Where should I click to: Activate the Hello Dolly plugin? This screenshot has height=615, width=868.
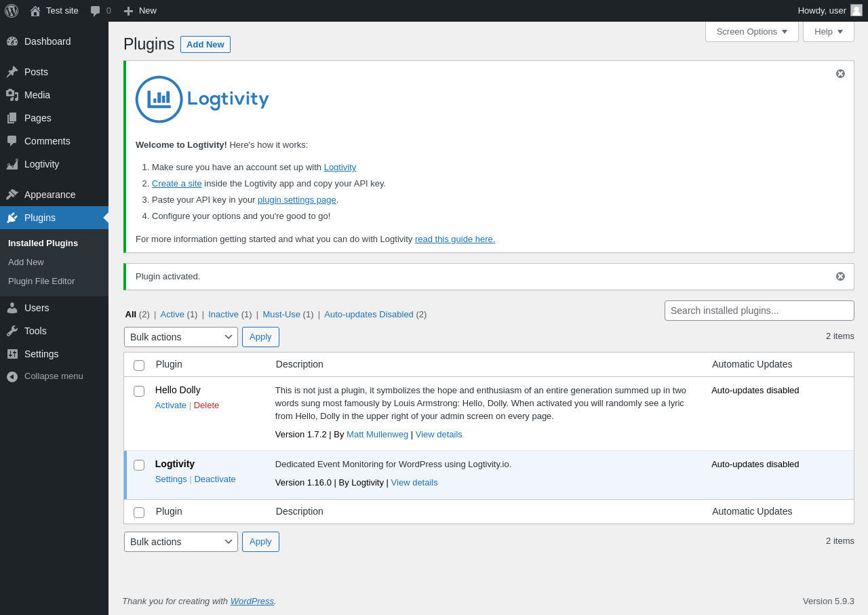click(x=171, y=405)
